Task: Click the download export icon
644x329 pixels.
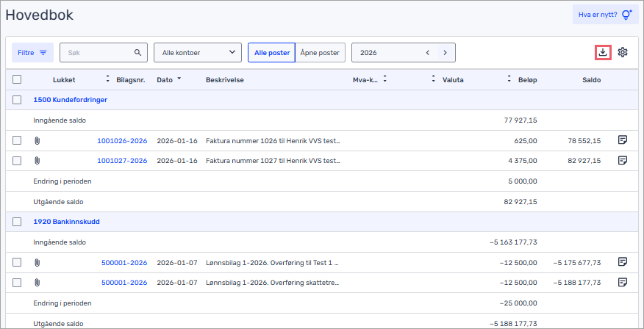Action: point(603,52)
